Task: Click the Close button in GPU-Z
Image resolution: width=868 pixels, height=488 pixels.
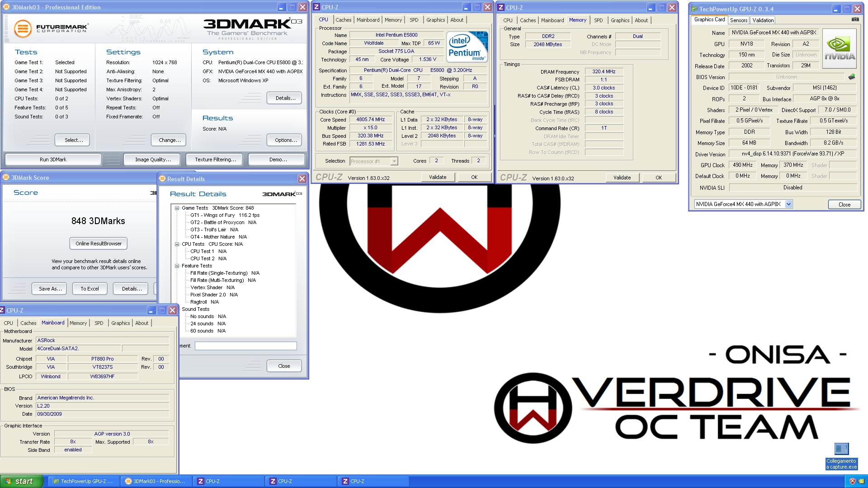Action: pos(844,205)
